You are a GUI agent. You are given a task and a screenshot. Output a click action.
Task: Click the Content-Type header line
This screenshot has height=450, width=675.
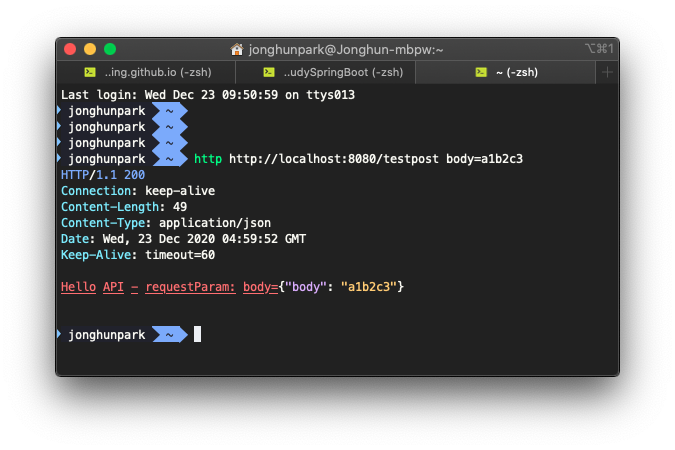point(166,223)
